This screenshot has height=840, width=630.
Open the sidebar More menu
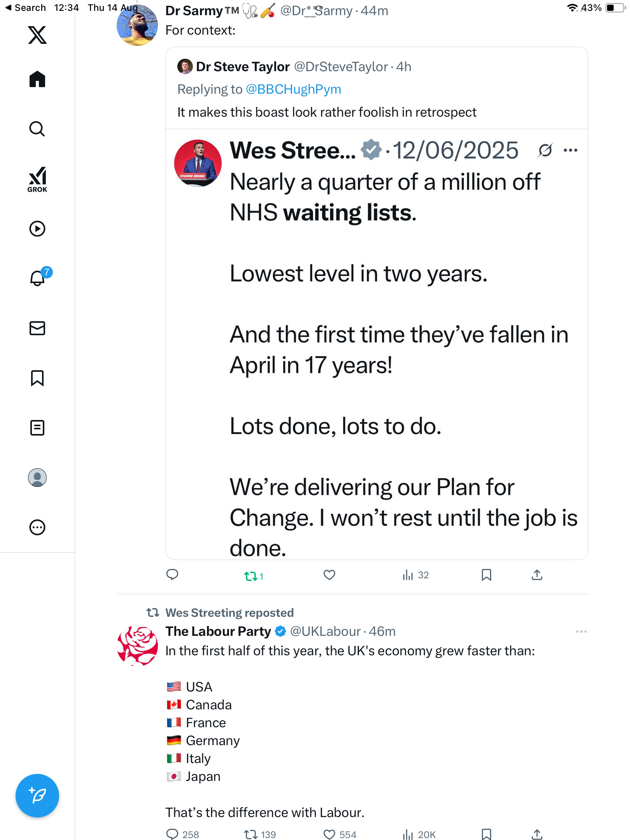(37, 527)
